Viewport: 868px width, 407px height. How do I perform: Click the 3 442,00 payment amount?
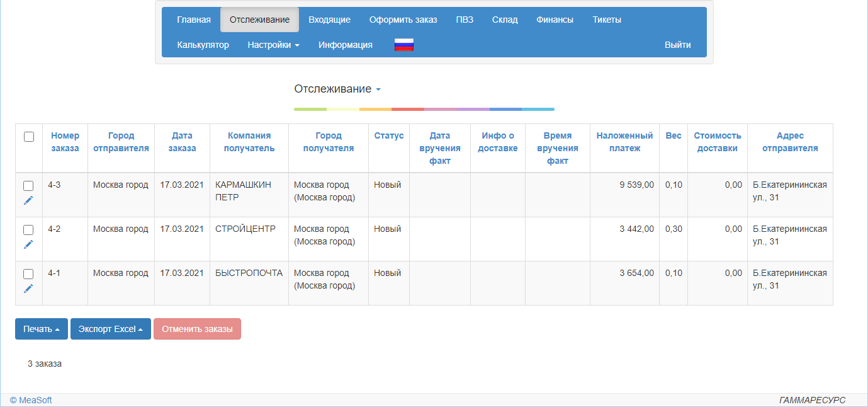pos(637,229)
